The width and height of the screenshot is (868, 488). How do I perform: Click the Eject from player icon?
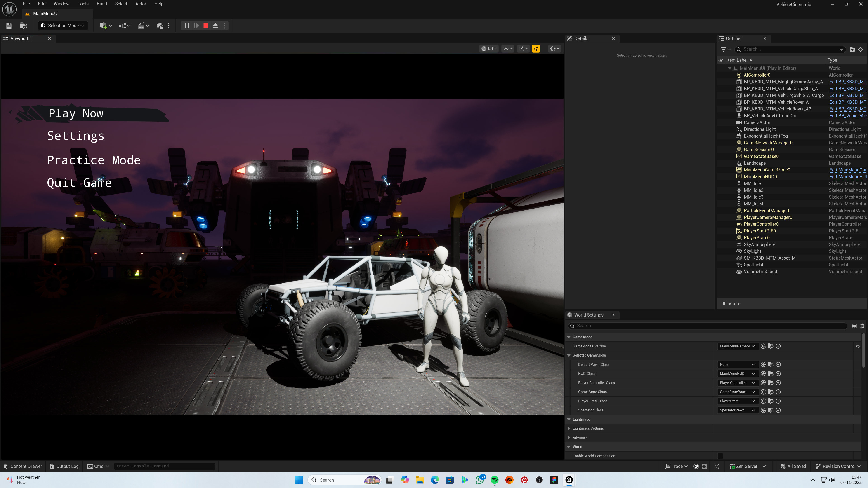pos(215,26)
